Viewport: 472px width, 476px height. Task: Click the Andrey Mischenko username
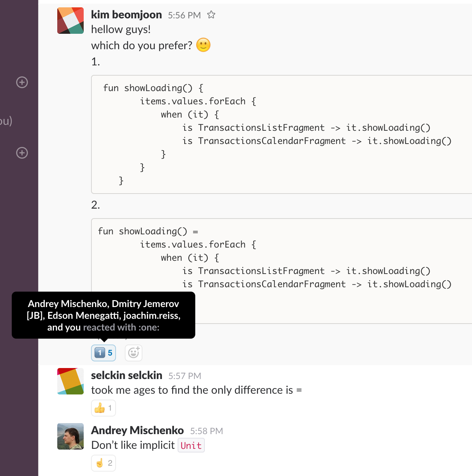(x=138, y=430)
